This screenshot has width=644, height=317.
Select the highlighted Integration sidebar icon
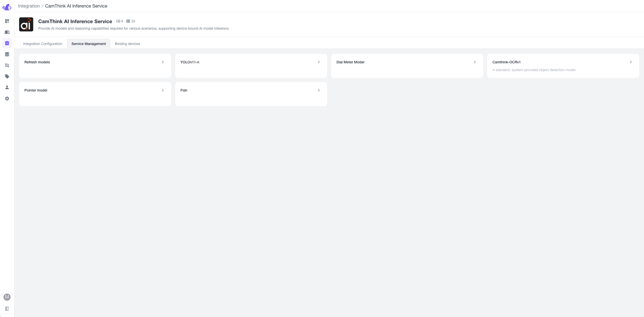[x=7, y=43]
